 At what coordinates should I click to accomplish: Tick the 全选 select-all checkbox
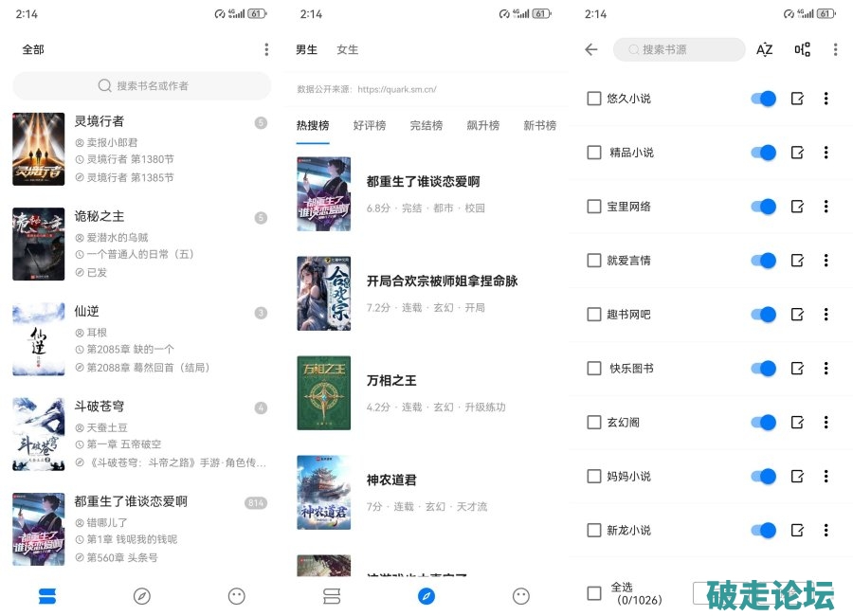pos(593,593)
